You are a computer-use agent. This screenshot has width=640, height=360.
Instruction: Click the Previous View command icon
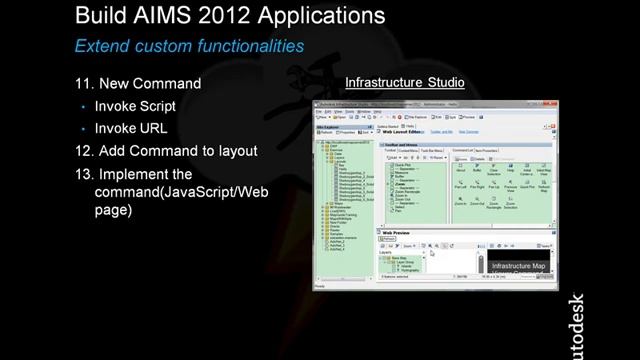click(x=511, y=186)
